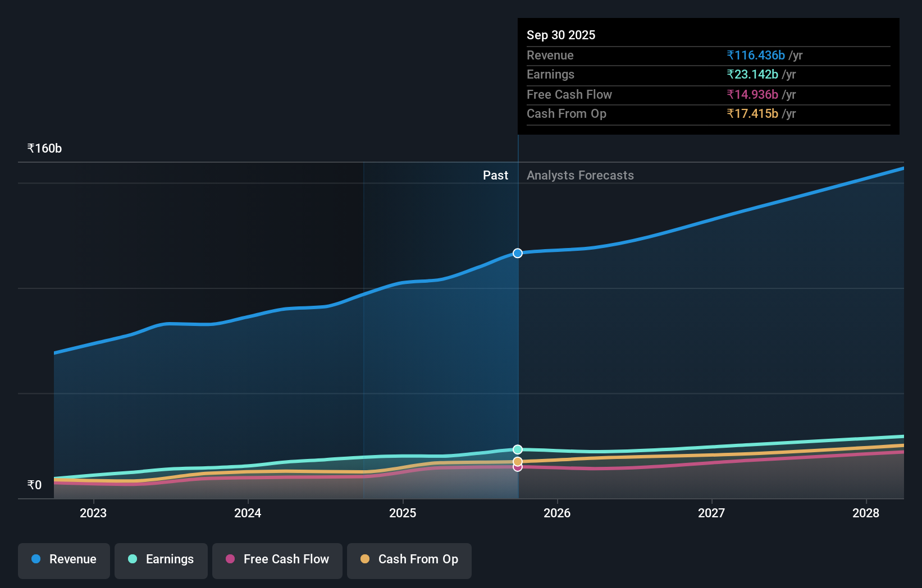The image size is (922, 588).
Task: Click the 2028 label on the x-axis
Action: click(x=866, y=513)
